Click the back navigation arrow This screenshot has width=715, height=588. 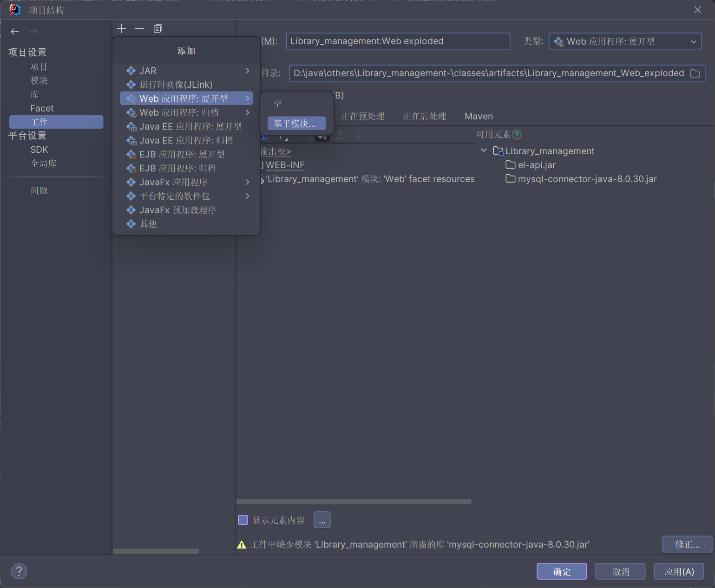click(x=15, y=32)
